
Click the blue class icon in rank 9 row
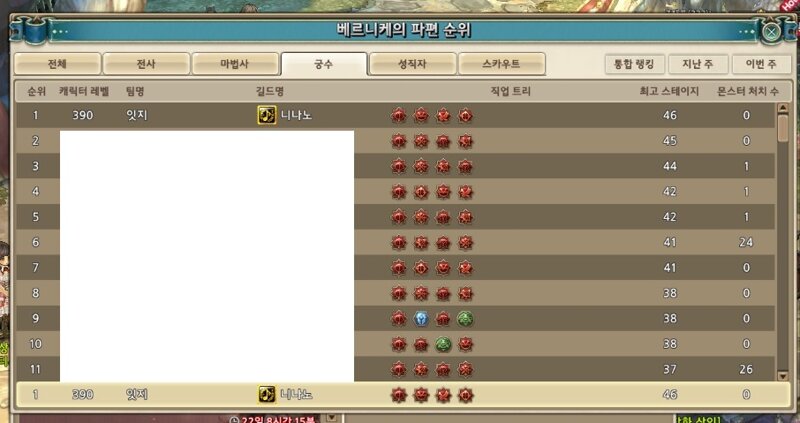[x=420, y=319]
